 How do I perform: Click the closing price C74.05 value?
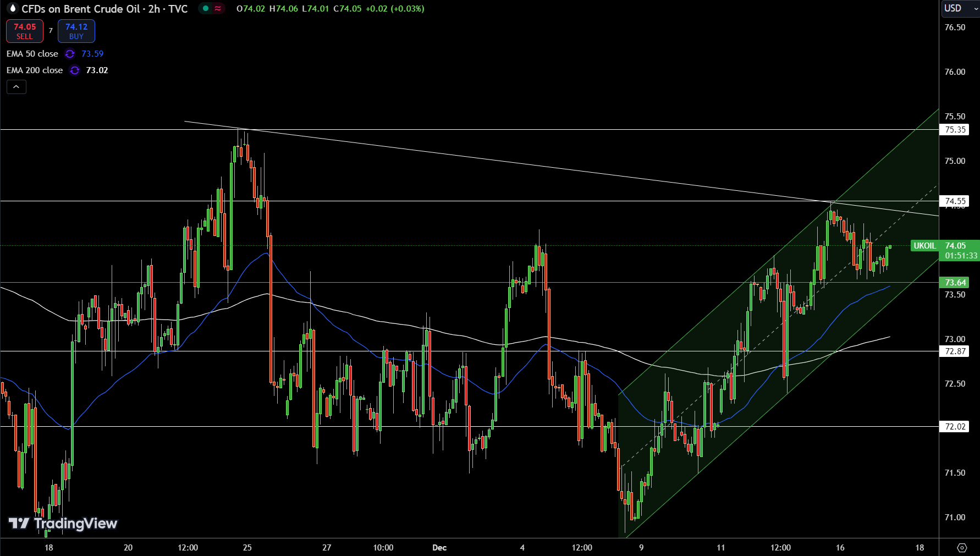click(x=348, y=9)
